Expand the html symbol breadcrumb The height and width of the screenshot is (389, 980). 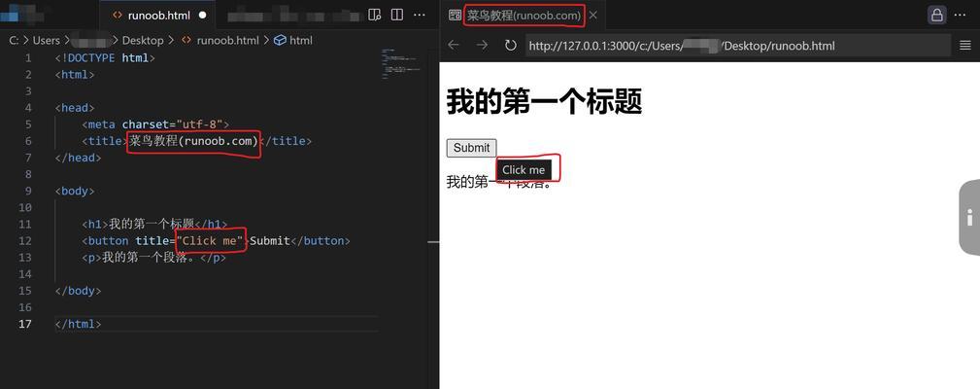pyautogui.click(x=301, y=40)
